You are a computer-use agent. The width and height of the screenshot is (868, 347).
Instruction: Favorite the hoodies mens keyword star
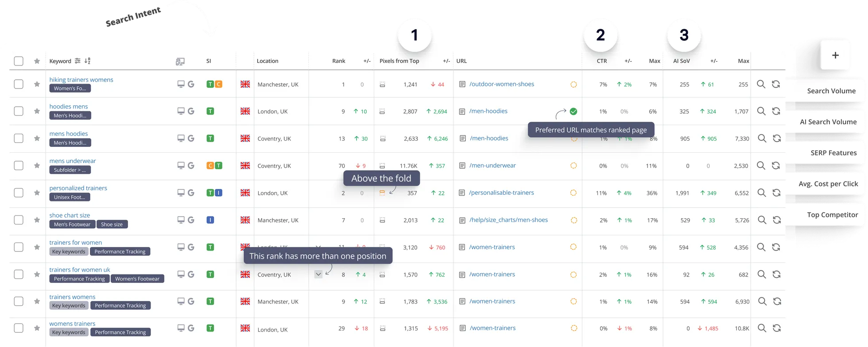[x=37, y=111]
